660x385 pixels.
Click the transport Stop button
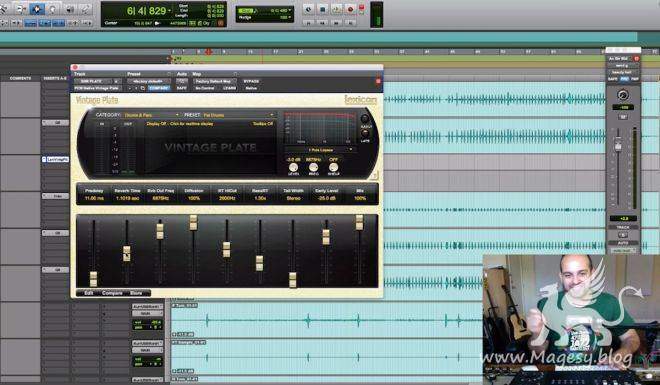[322, 9]
